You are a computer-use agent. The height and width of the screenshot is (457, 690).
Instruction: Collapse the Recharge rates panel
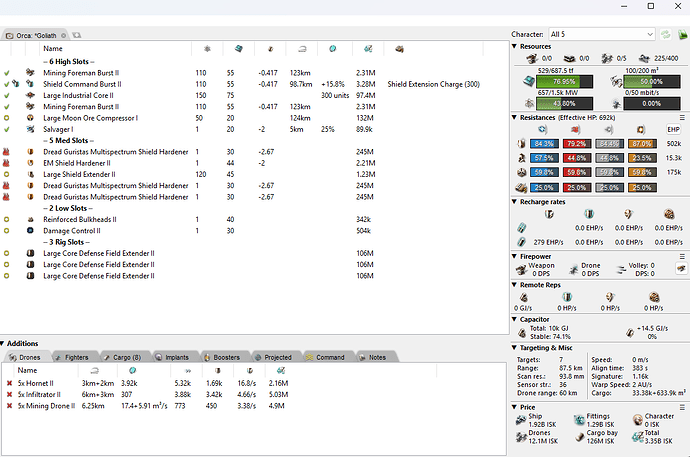tap(514, 201)
